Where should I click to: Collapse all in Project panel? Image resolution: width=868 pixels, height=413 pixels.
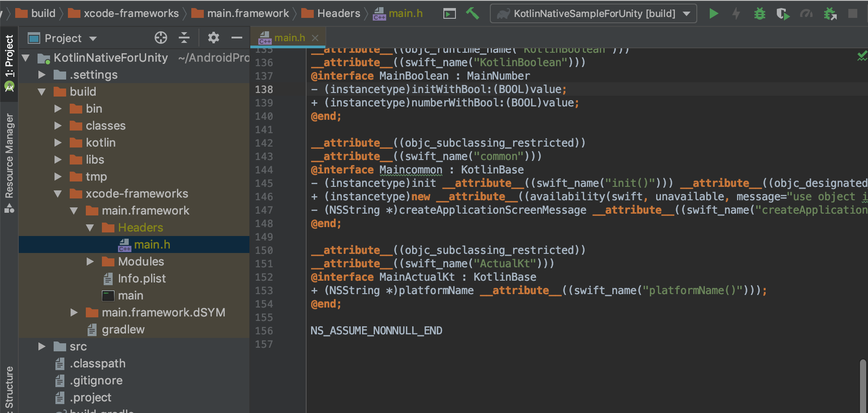coord(184,38)
